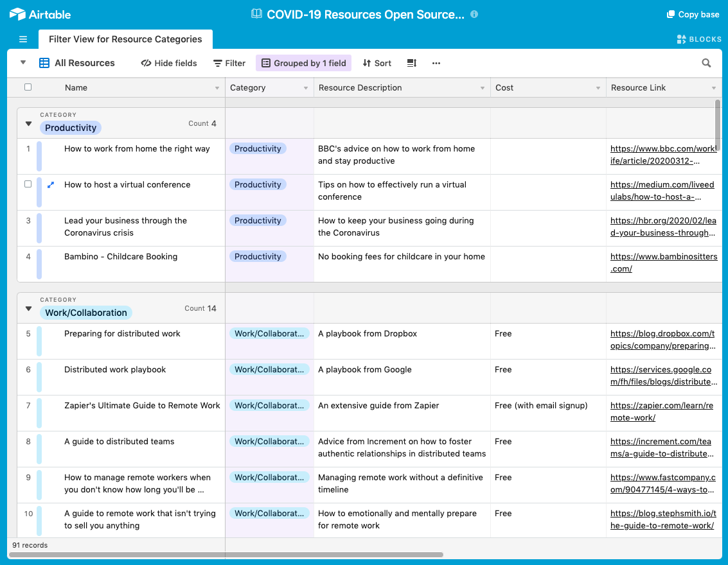Open Category column dropdown arrow
Viewport: 728px width, 565px height.
click(305, 88)
